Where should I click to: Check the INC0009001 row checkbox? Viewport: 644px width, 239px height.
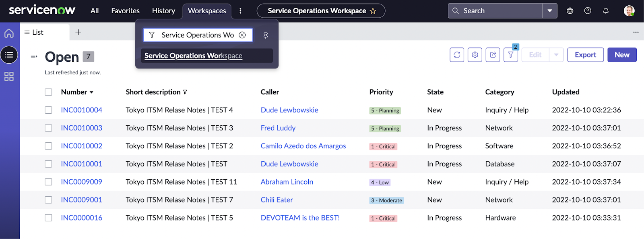tap(48, 200)
